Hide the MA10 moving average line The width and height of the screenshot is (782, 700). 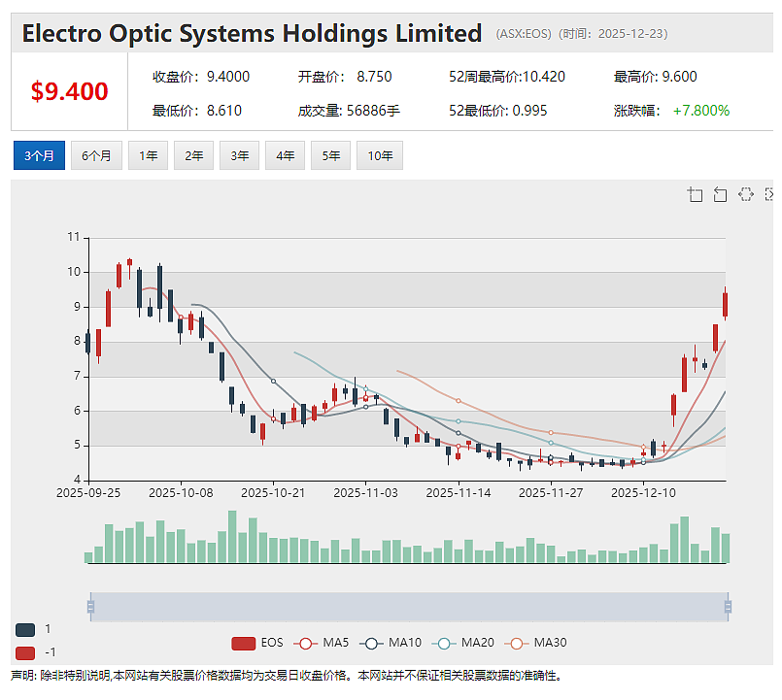[x=391, y=643]
